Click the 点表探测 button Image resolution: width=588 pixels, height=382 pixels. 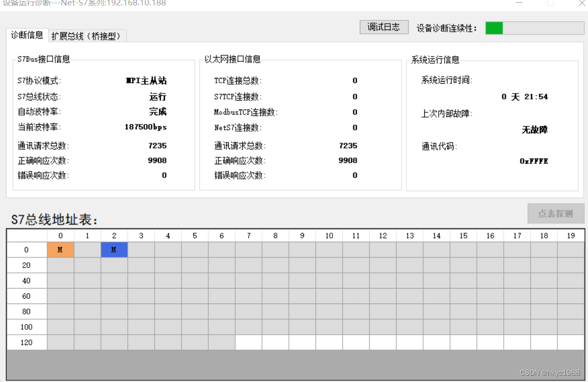tap(555, 213)
